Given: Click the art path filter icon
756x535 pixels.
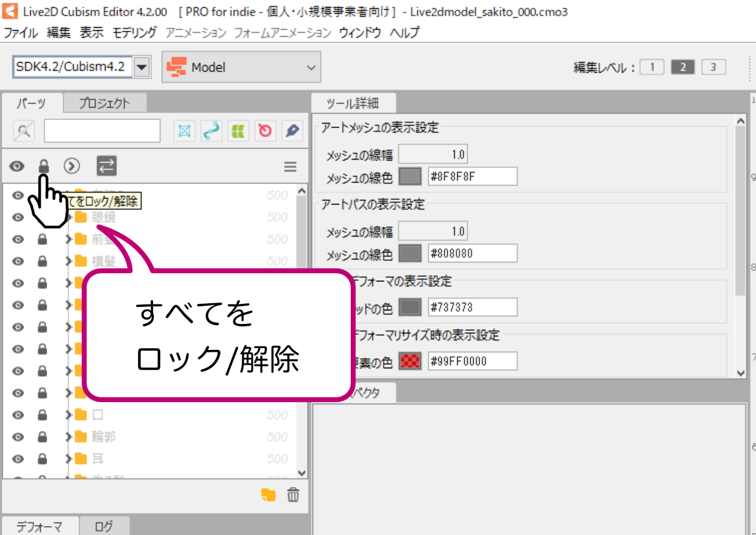Looking at the screenshot, I should (211, 131).
